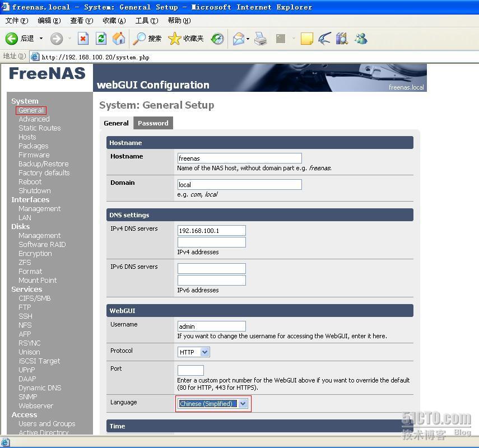Click the IE icon in status bar
Image resolution: width=479 pixels, height=448 pixels.
[5, 442]
